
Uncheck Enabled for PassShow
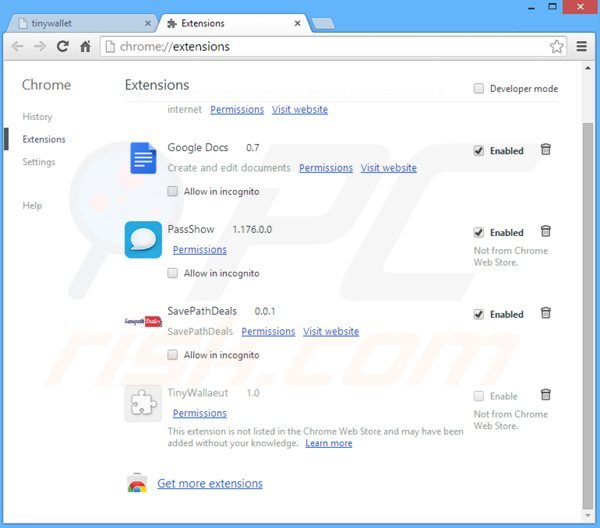[x=479, y=232]
